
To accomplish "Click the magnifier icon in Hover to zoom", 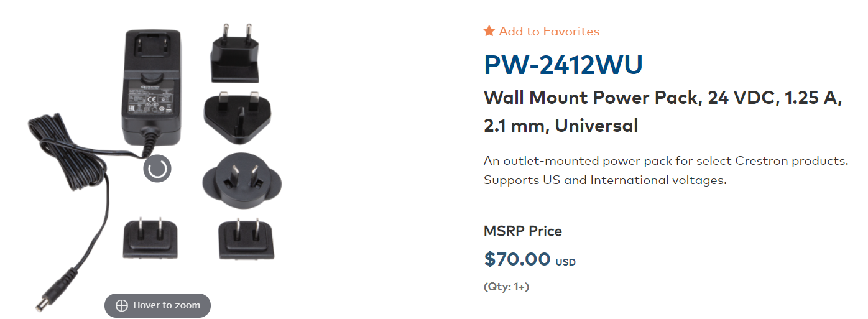I will point(122,305).
